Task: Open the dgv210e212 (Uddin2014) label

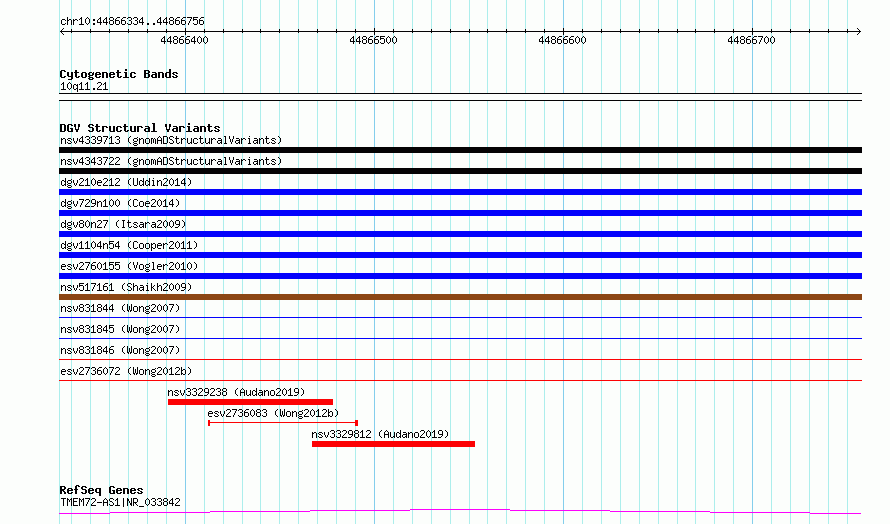Action: [x=126, y=182]
